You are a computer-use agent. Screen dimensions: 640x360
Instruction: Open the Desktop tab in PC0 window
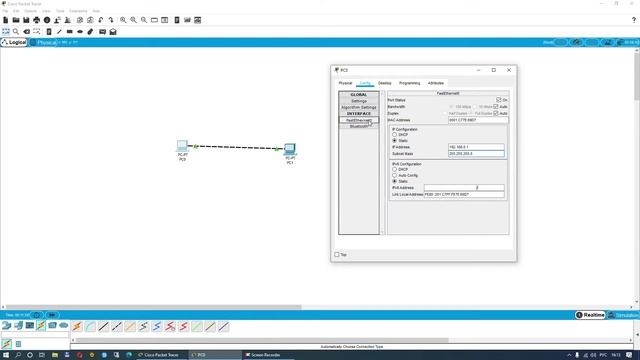coord(384,83)
